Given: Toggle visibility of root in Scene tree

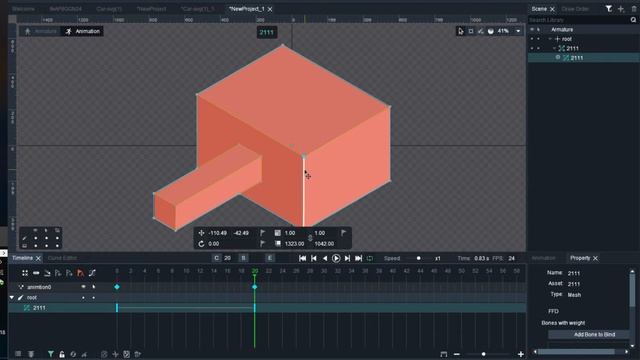Looking at the screenshot, I should (x=531, y=39).
